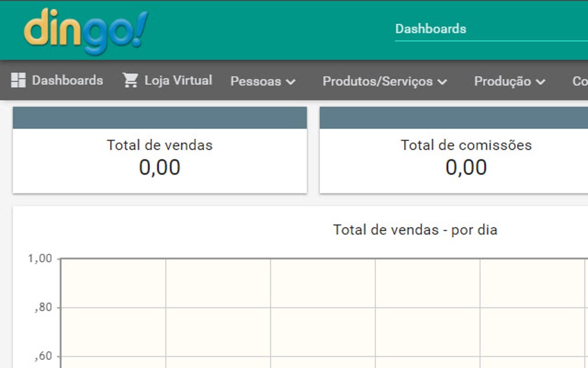
Task: Select the Total de vendas card header strip
Action: point(159,117)
